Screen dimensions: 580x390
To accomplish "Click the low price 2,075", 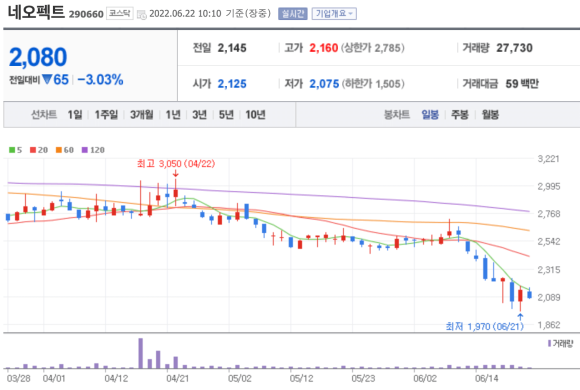I will [324, 84].
